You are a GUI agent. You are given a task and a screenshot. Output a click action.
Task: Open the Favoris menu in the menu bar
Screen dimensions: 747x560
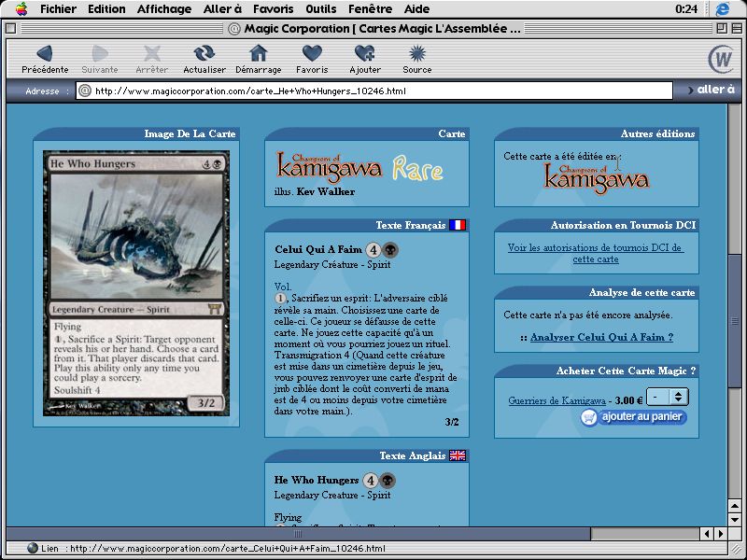point(273,8)
